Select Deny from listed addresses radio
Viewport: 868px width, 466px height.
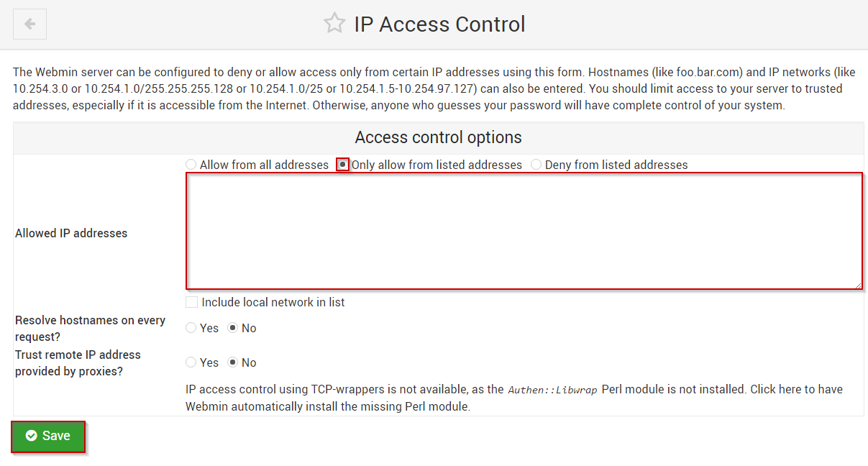pos(536,165)
